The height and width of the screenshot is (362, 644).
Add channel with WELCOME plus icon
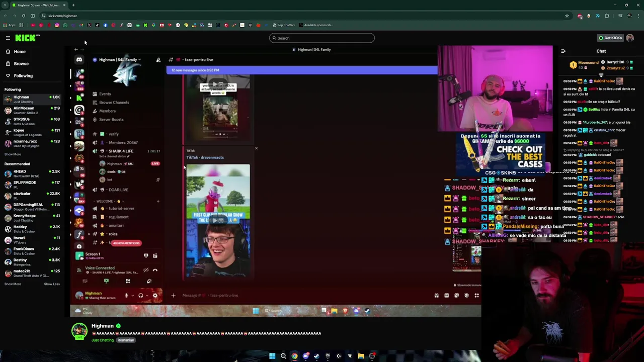[x=158, y=202]
